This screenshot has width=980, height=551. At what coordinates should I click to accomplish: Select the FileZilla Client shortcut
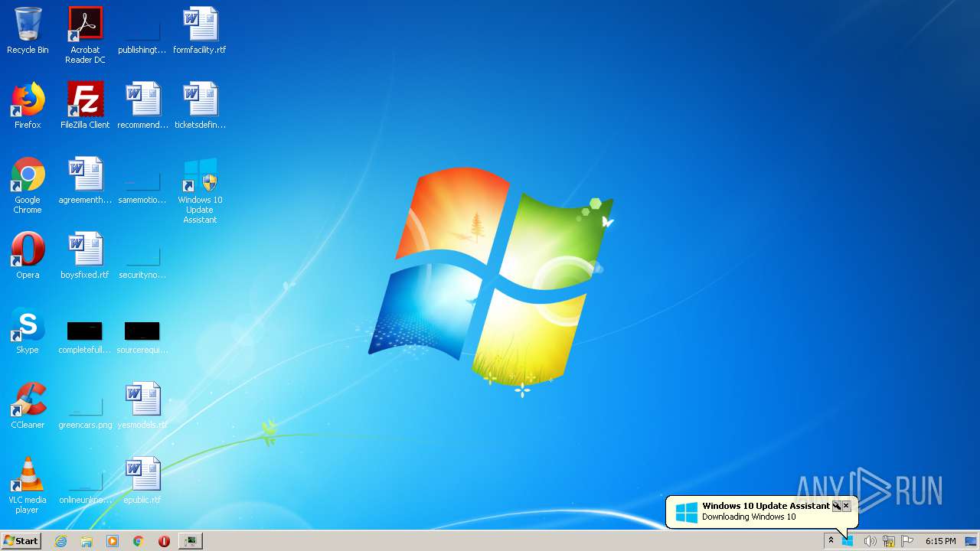[x=85, y=106]
